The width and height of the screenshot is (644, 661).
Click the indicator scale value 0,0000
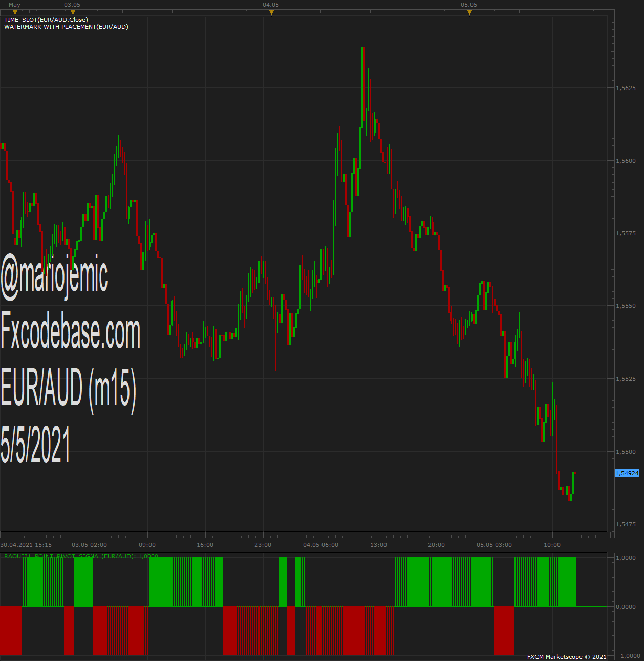625,607
